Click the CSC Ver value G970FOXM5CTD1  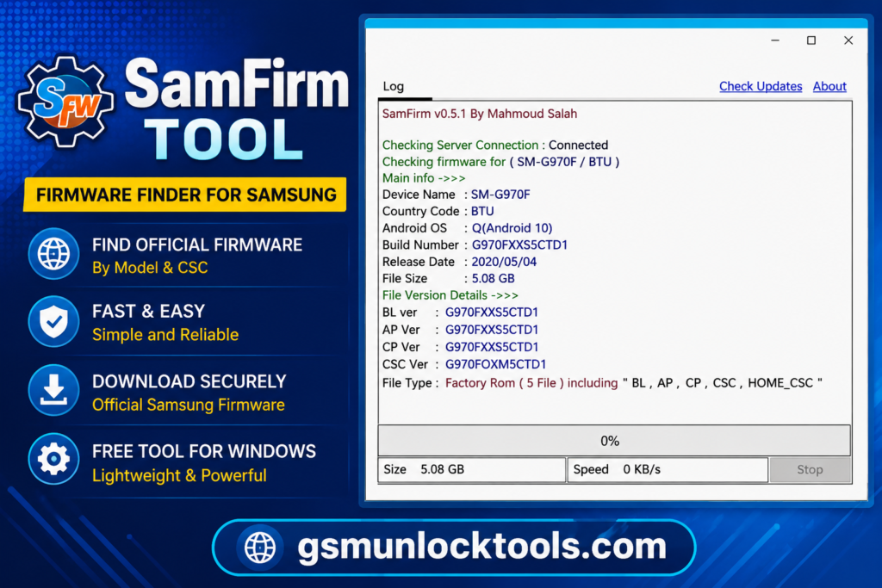[x=495, y=365]
